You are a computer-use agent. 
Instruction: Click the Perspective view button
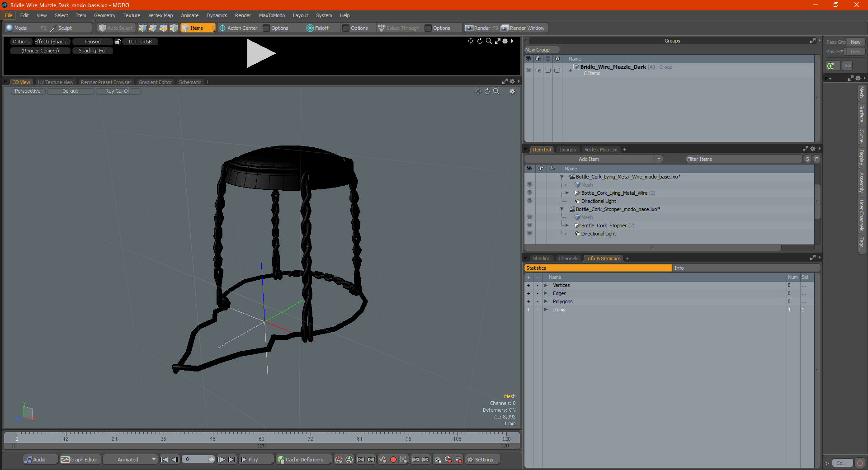point(28,91)
